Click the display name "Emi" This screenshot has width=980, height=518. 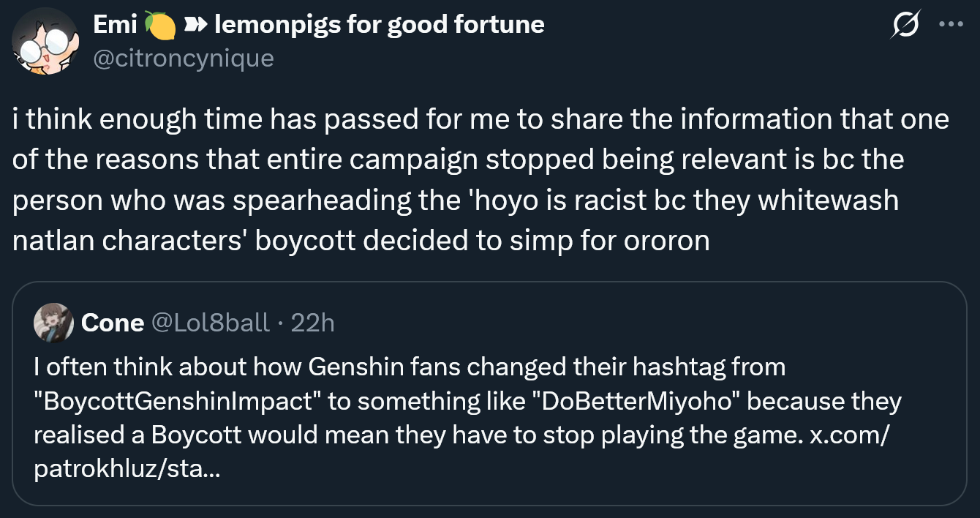pos(115,25)
